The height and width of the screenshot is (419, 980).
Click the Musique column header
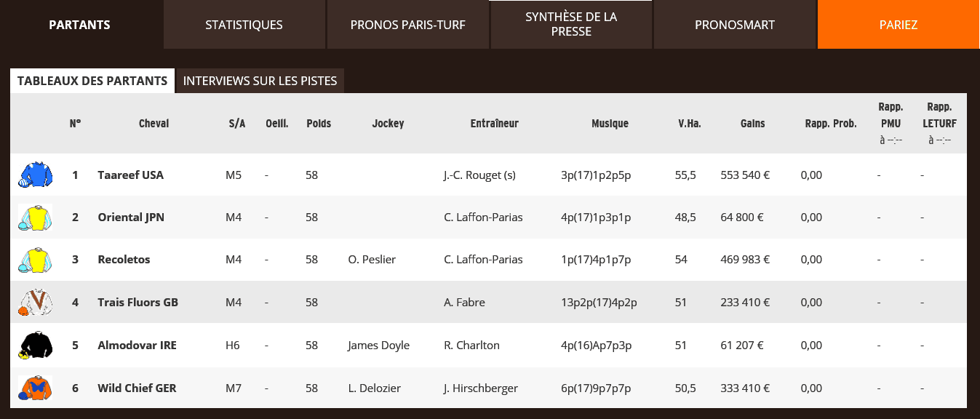click(610, 124)
